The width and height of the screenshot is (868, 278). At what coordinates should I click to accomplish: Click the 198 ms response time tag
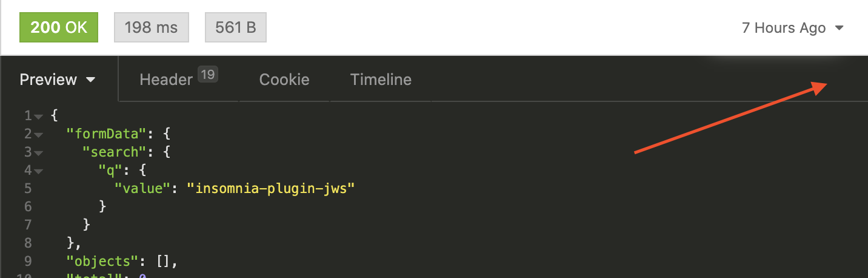click(151, 27)
